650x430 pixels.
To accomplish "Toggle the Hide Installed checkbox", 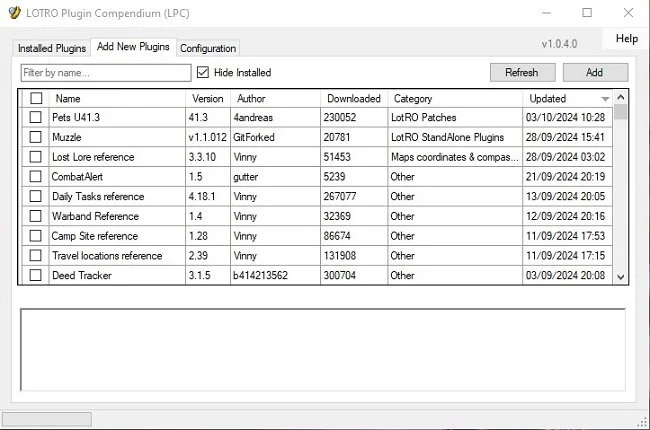I will pyautogui.click(x=203, y=72).
